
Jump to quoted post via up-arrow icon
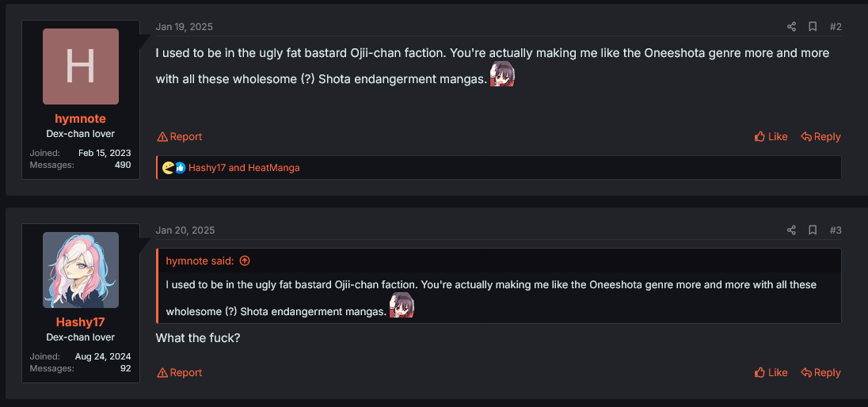pos(245,261)
